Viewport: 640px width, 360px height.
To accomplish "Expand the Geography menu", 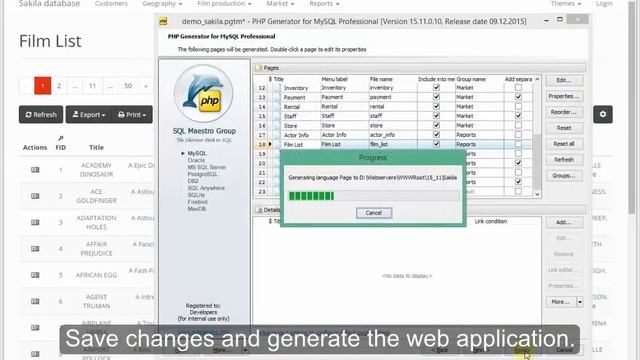I will coord(162,4).
